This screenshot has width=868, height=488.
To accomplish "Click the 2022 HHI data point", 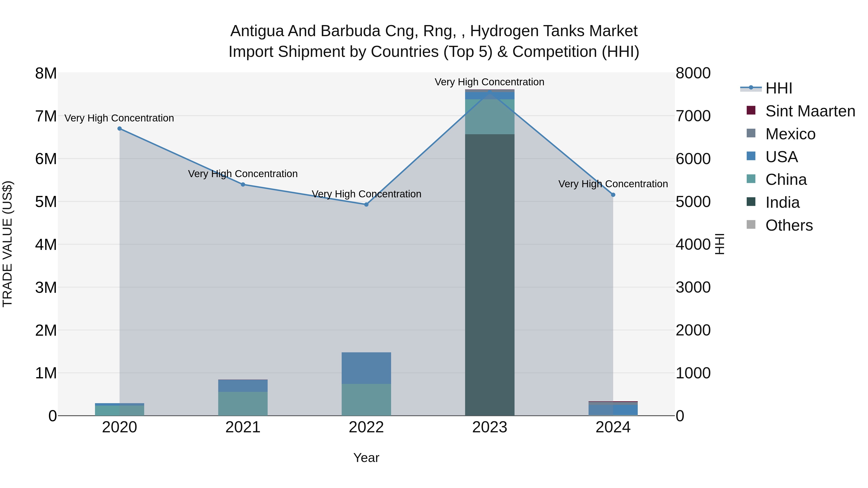I will tap(366, 204).
